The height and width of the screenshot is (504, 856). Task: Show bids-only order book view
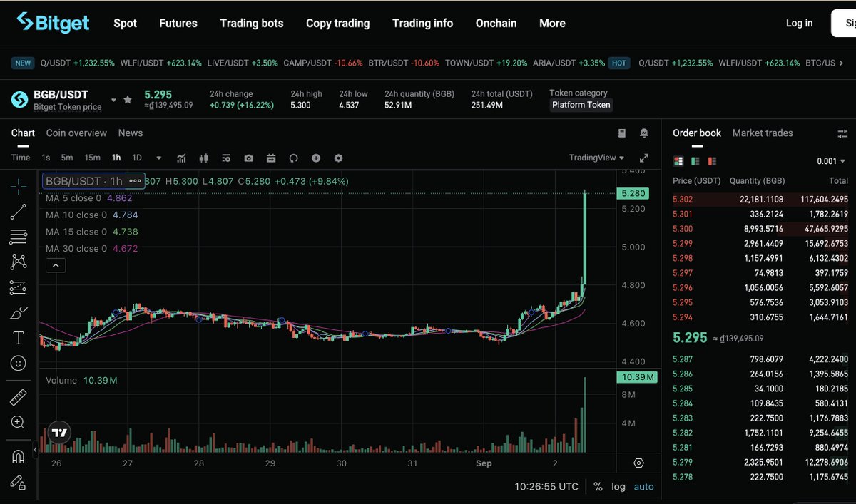[695, 161]
